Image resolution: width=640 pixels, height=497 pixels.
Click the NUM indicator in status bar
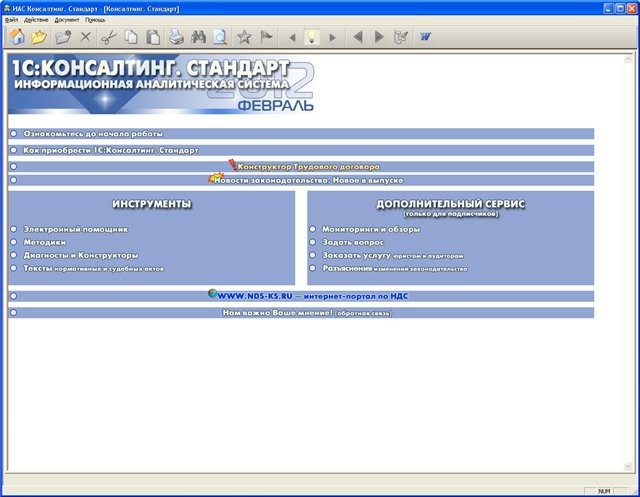click(604, 491)
